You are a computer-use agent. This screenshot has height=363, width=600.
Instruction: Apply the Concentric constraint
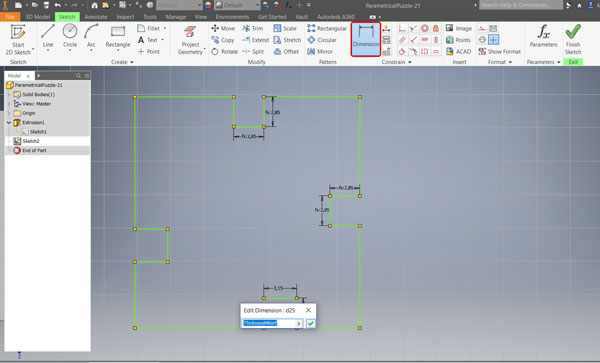tap(425, 28)
